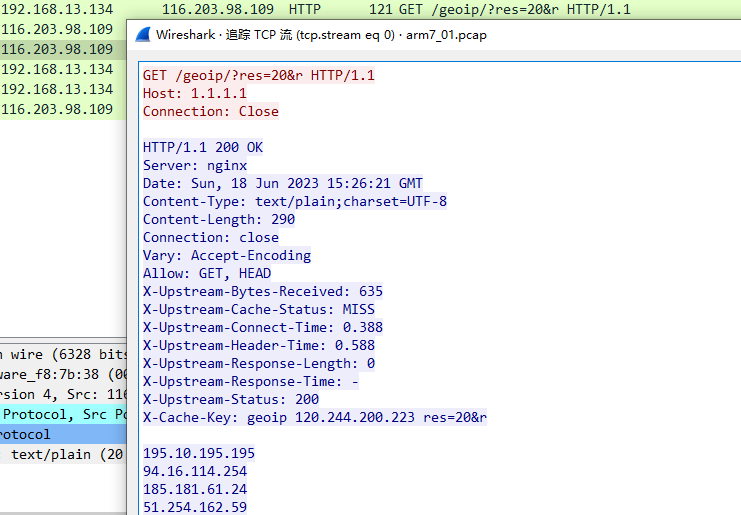This screenshot has width=741, height=515.
Task: Click the Date header line in stream
Action: coord(282,183)
